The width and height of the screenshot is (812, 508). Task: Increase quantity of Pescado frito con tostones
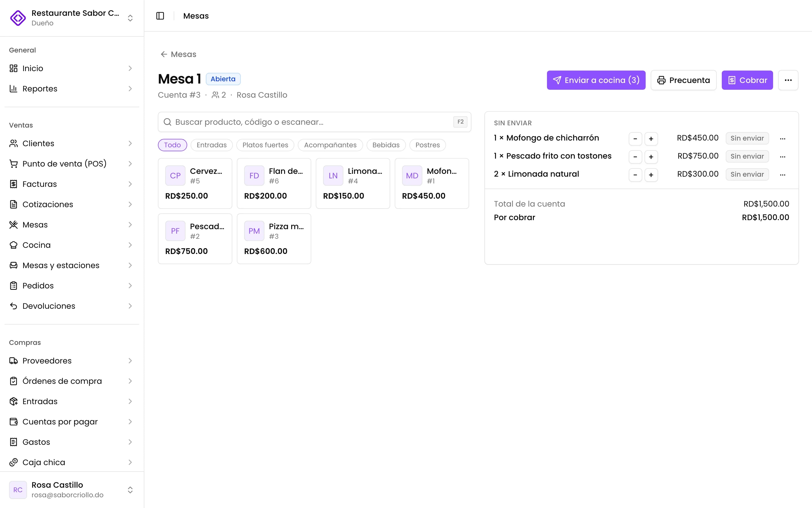[651, 157]
